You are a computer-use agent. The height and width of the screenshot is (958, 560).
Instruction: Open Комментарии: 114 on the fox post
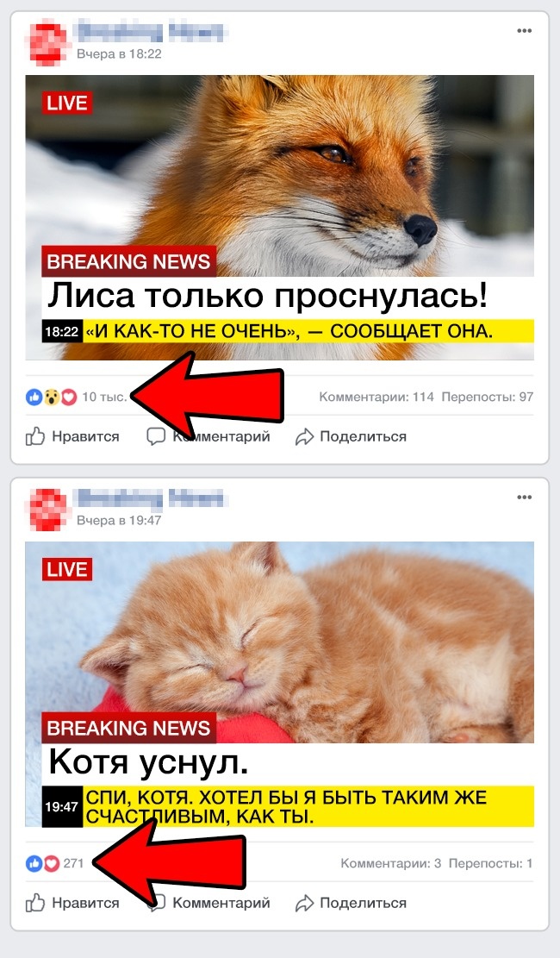tap(376, 398)
